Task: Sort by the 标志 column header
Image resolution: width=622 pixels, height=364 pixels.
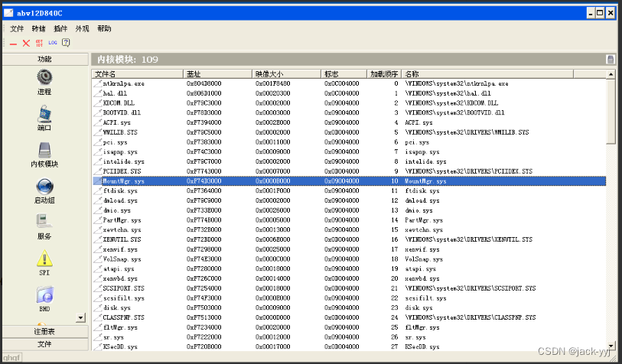Action: point(344,74)
